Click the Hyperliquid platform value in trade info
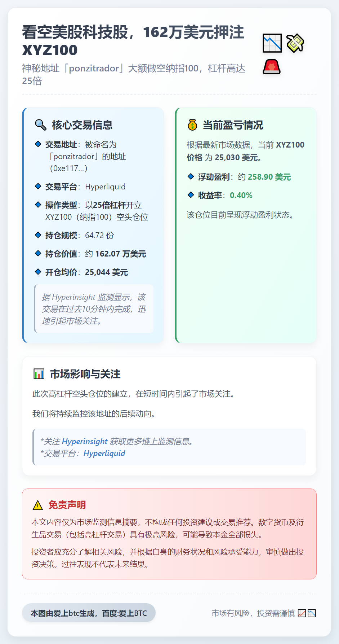 click(105, 187)
